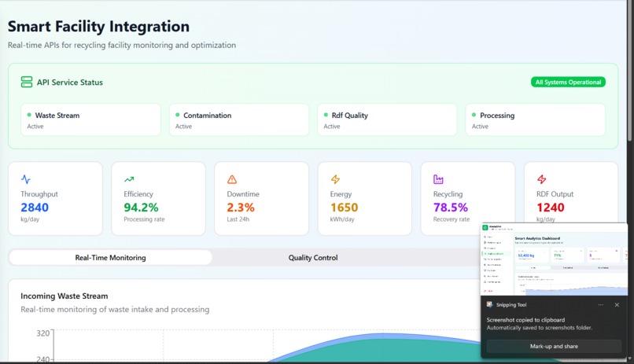Click the API Service Status title text
The image size is (634, 364).
pos(70,82)
